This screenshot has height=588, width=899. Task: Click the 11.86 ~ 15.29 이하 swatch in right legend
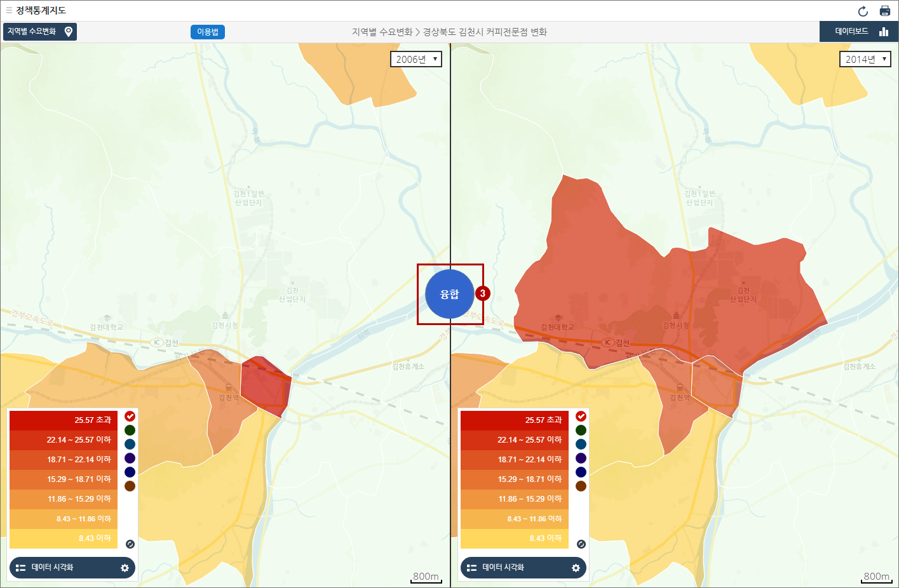click(515, 499)
